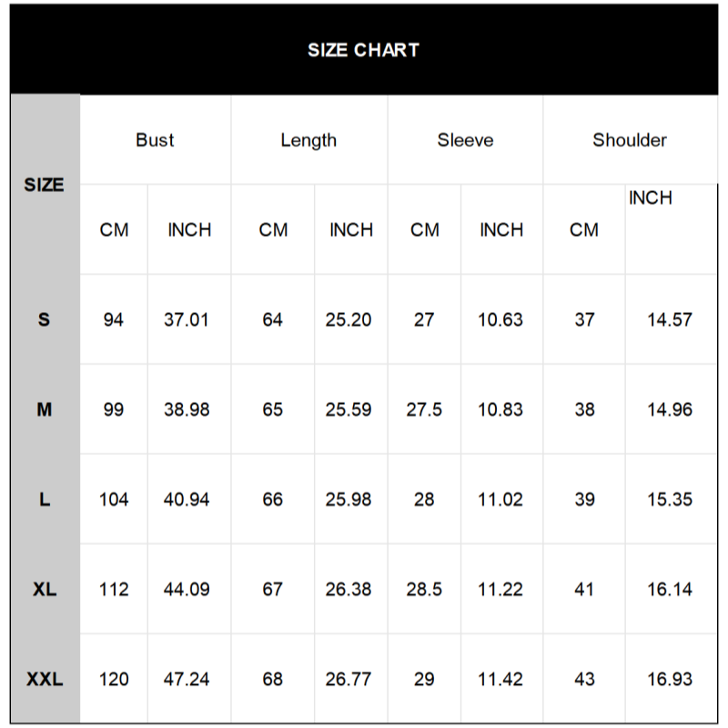Select the S size row label
This screenshot has height=728, width=728.
tap(44, 320)
